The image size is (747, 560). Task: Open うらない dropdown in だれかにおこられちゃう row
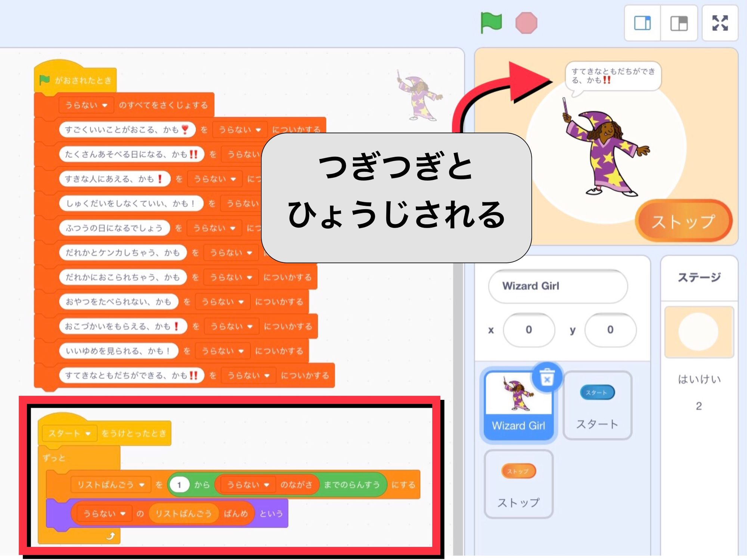tap(231, 277)
